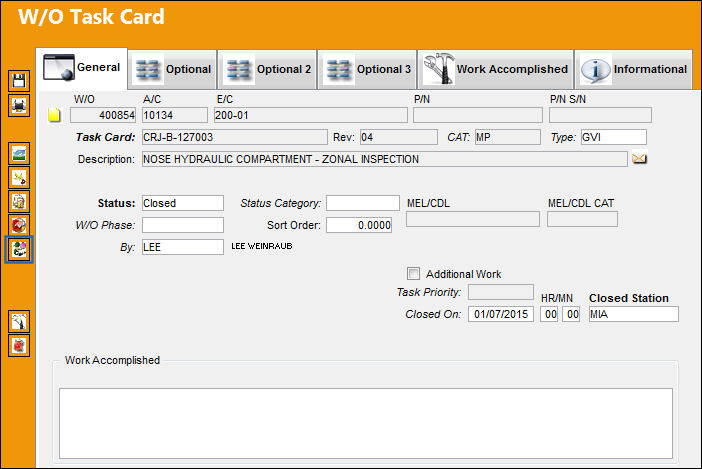Screen dimensions: 702x469
Task: Select the General tab label
Action: (x=98, y=67)
